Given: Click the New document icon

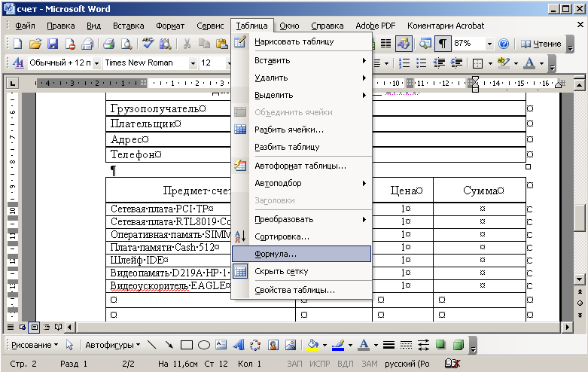Looking at the screenshot, I should tap(17, 44).
